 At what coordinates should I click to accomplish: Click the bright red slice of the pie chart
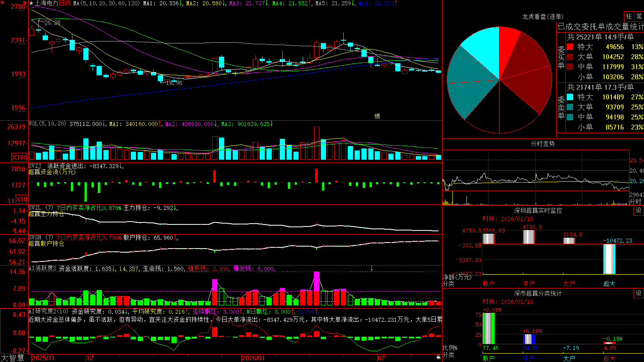coord(506,46)
